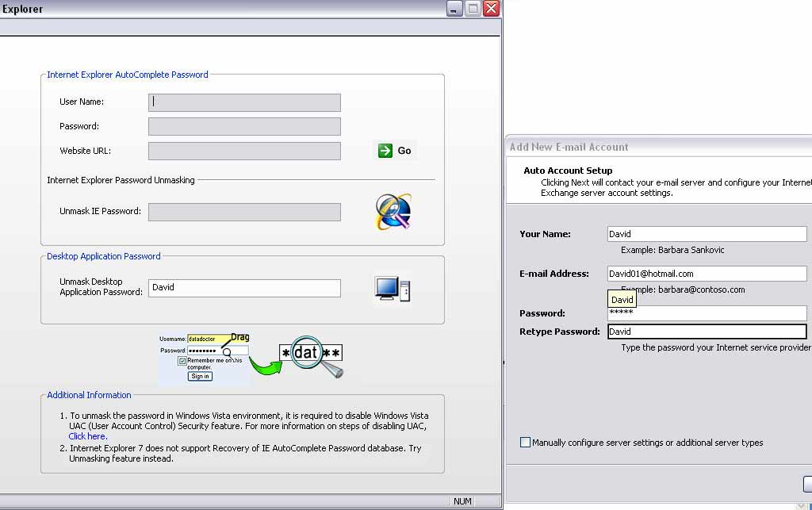Click the 'Internet Explorer Password Unmasking' label

[121, 180]
